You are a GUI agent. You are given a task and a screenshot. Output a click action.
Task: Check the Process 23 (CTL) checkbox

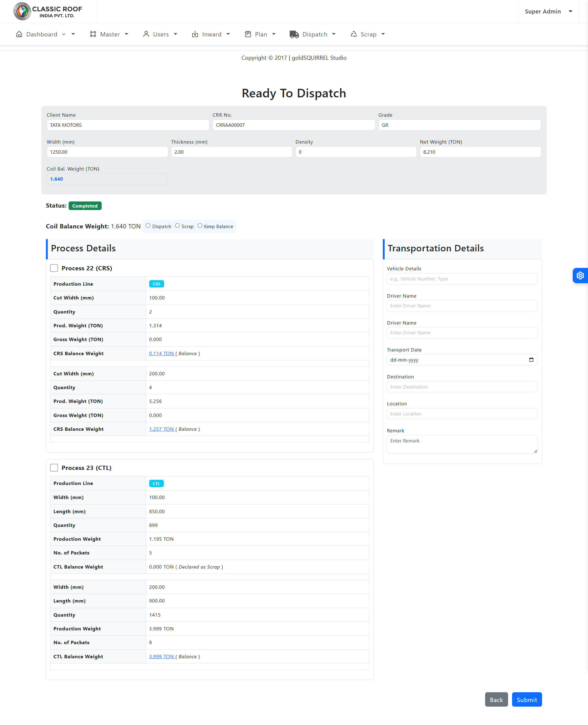54,468
